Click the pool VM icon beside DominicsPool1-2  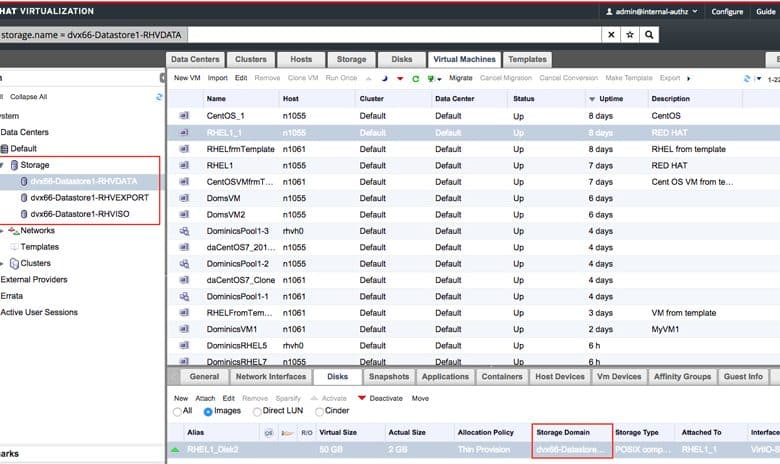pos(184,264)
